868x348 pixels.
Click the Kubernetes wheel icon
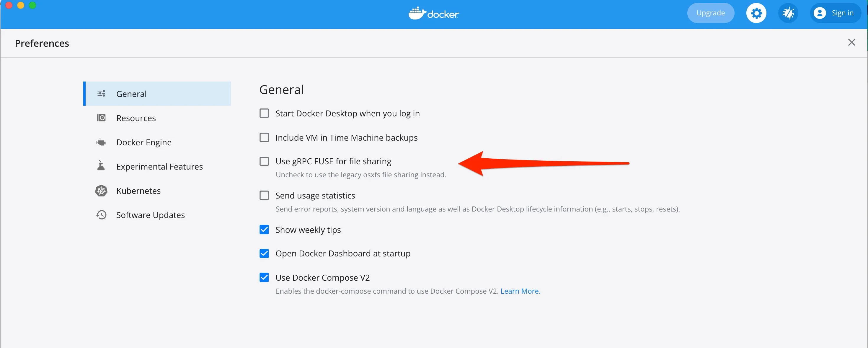tap(101, 191)
